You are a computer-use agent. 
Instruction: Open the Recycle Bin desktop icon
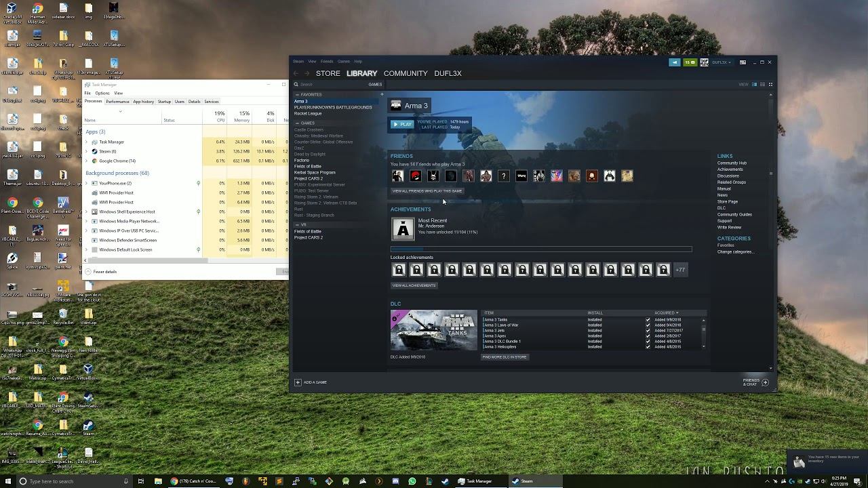[x=62, y=314]
